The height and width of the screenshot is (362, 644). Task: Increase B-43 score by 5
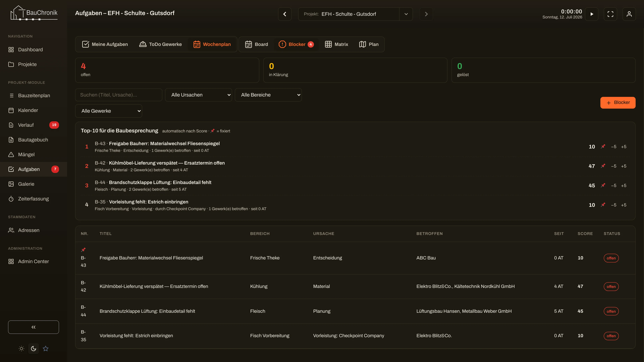point(624,147)
